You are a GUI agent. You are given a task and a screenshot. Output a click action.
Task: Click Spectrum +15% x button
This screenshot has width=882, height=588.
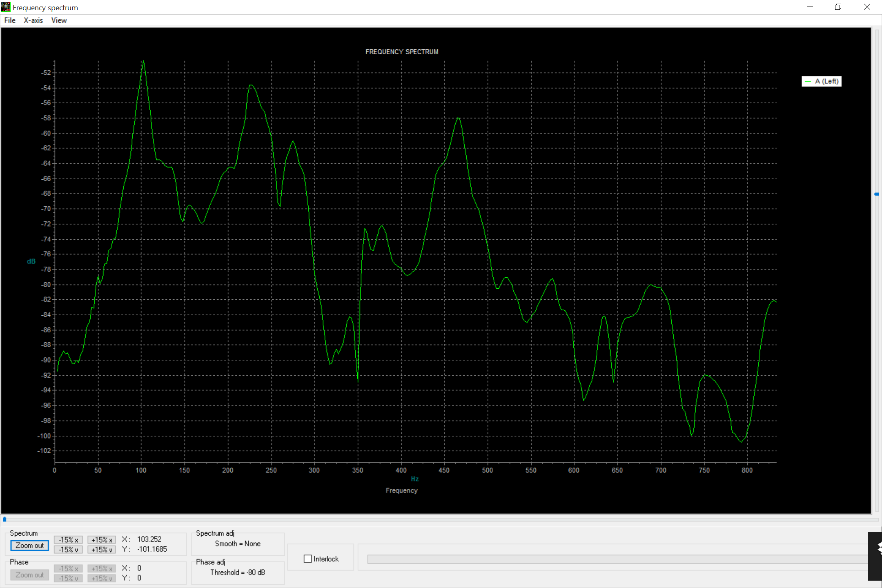102,540
